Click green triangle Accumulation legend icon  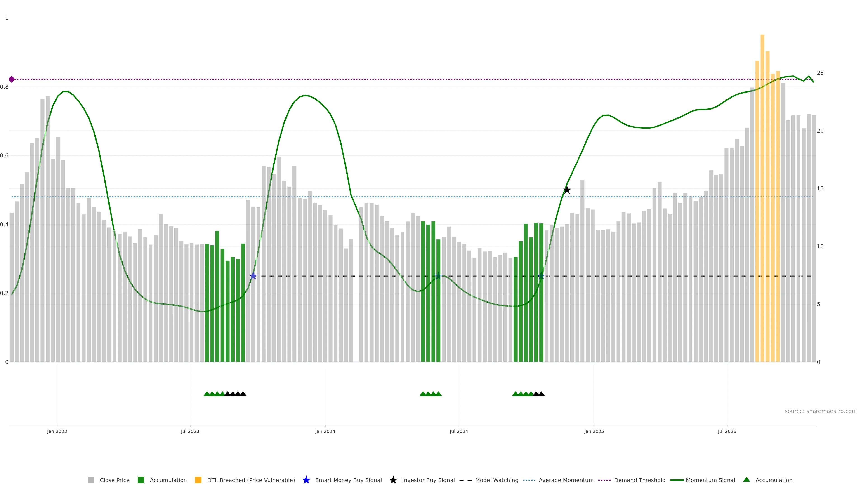pyautogui.click(x=746, y=480)
